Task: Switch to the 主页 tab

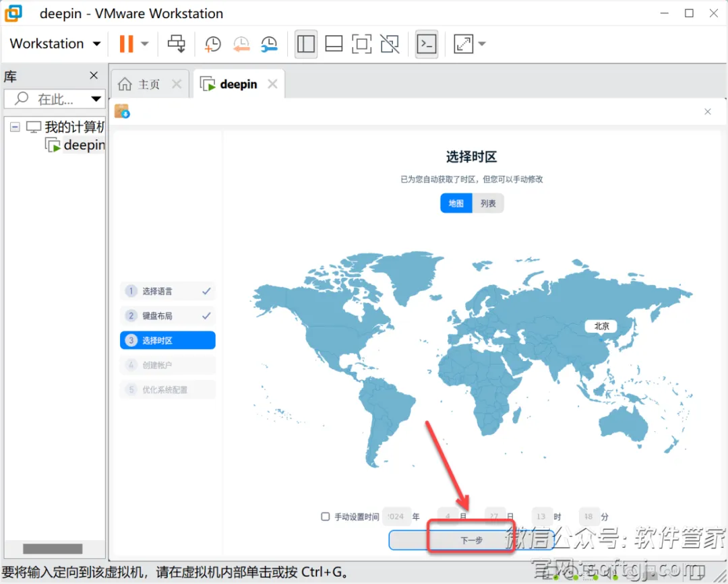Action: coord(148,84)
